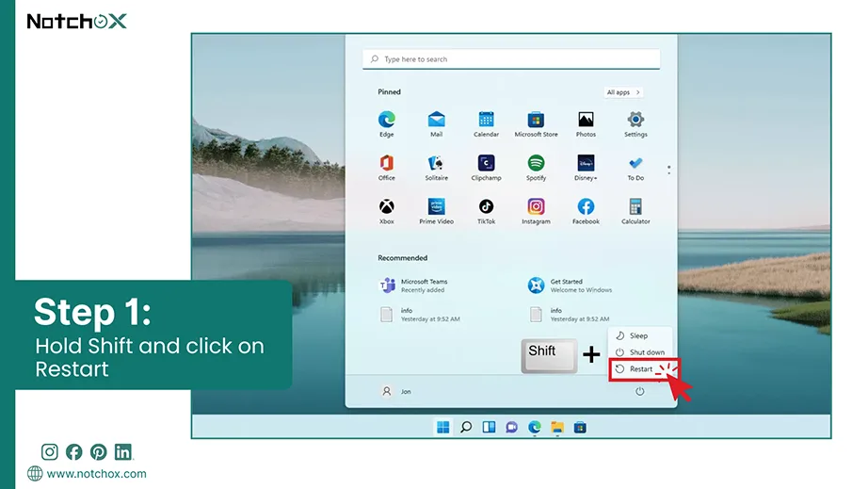The height and width of the screenshot is (489, 868).
Task: Open the Get Started recommended item
Action: pyautogui.click(x=571, y=285)
